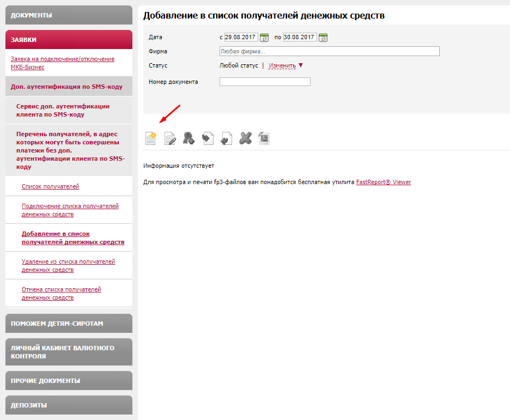Click the edit document pencil icon

[x=170, y=138]
